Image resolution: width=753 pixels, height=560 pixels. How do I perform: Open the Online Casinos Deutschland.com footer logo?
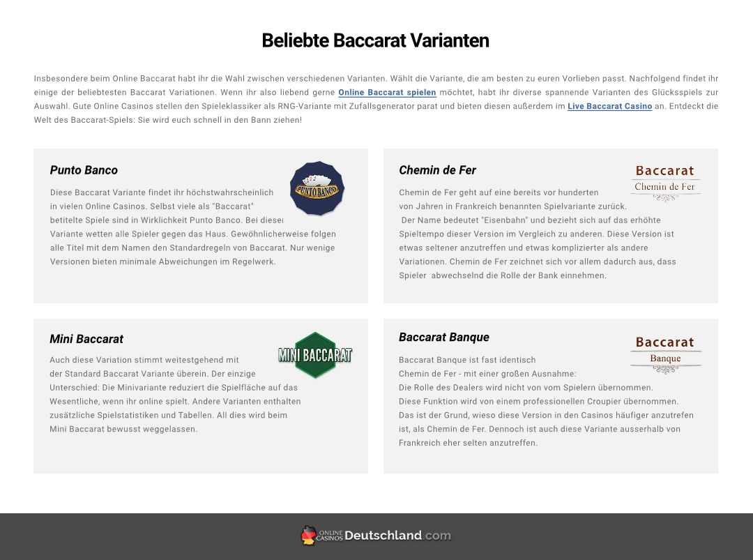(x=376, y=536)
